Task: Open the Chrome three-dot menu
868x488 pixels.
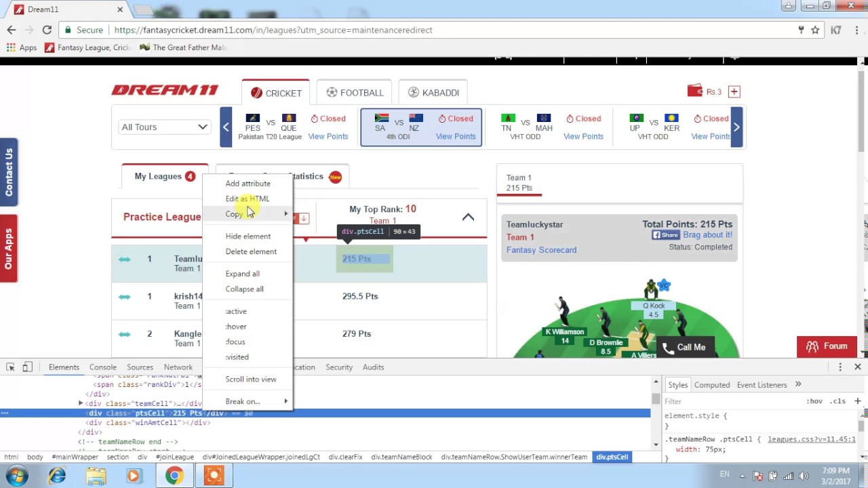Action: pos(856,30)
